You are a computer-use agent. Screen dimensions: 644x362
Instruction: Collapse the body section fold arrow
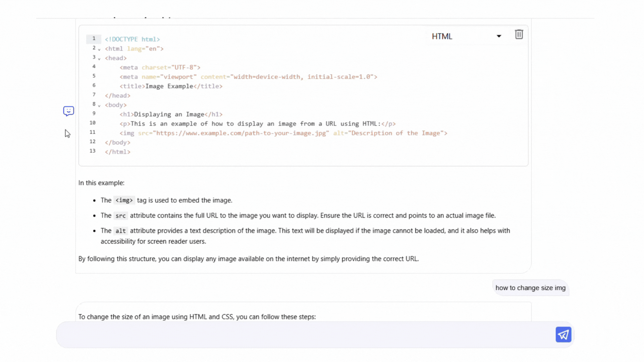[x=99, y=106]
